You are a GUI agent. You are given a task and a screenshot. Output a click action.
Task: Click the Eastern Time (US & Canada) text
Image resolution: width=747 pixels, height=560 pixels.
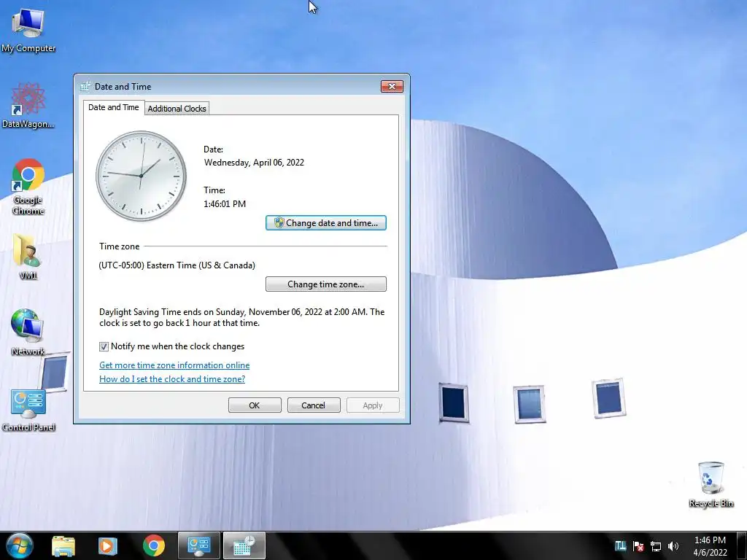point(177,265)
